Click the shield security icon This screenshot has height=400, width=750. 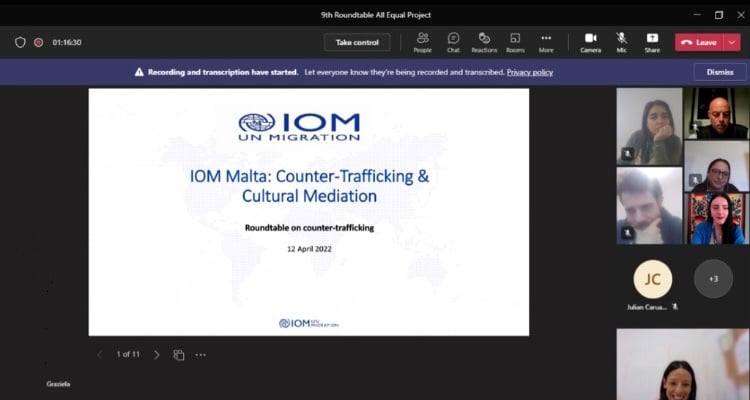click(20, 42)
